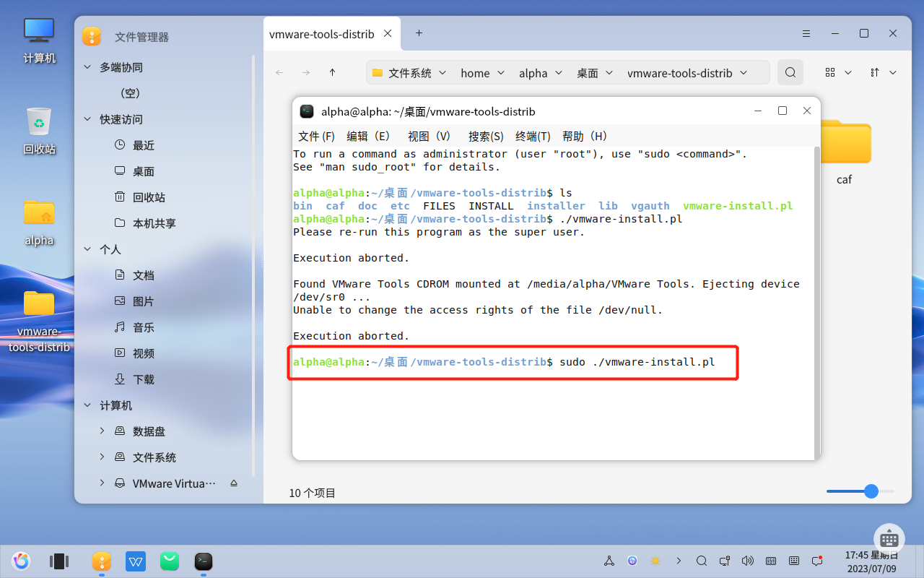
Task: Open the start menu launcher in taskbar
Action: click(21, 561)
